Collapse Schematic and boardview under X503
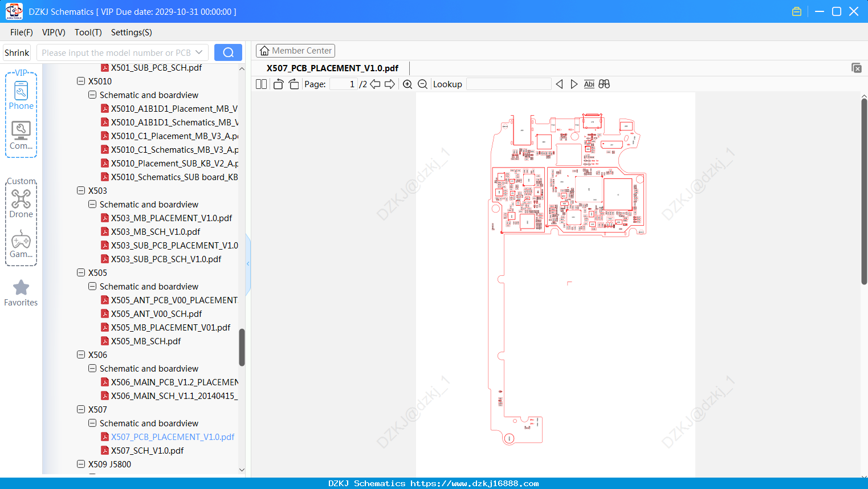This screenshot has width=868, height=489. 92,204
